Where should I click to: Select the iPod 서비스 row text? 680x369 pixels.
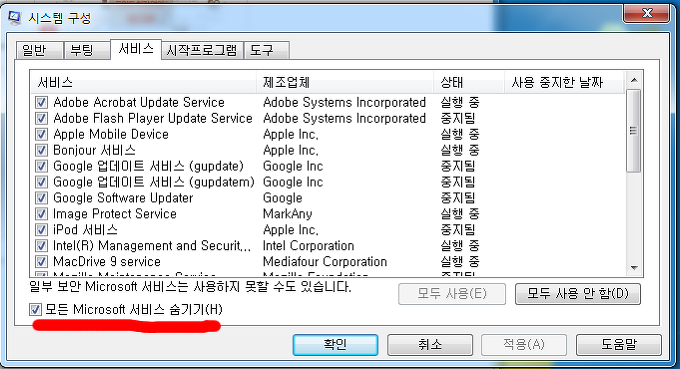85,230
